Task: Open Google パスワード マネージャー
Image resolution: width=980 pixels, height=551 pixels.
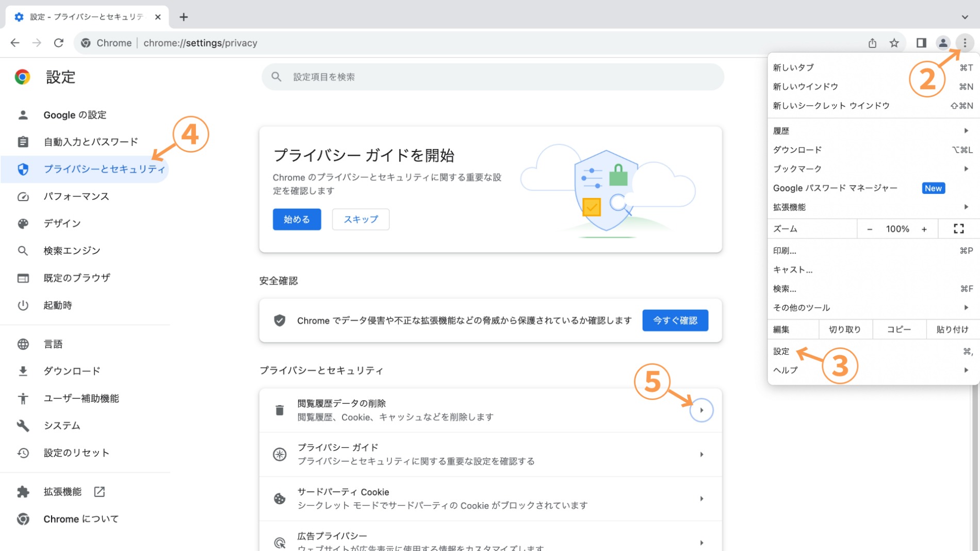Action: tap(873, 188)
